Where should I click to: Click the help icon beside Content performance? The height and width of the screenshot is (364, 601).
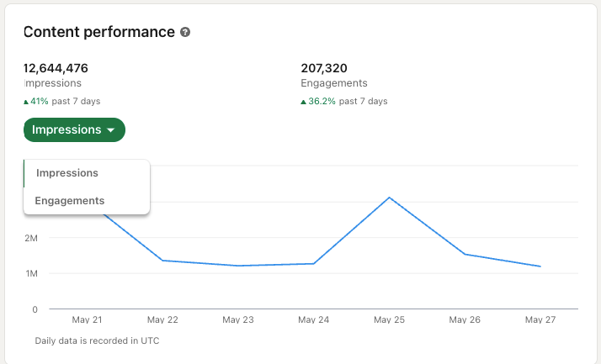[x=185, y=33]
